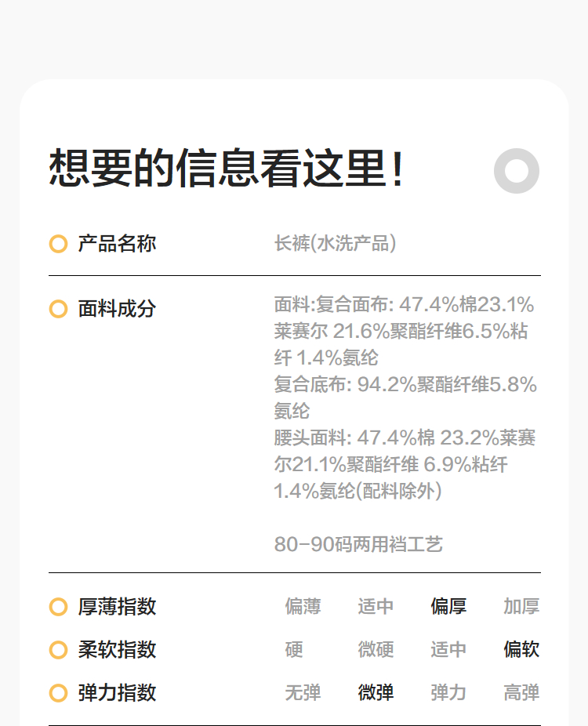Click the gray ring icon beside the heading
Image resolution: width=588 pixels, height=726 pixels.
(x=517, y=170)
